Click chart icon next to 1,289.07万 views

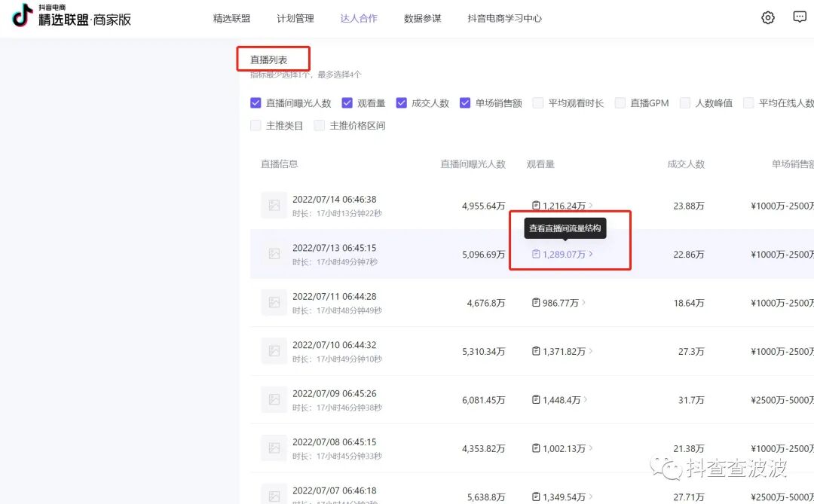coord(537,255)
